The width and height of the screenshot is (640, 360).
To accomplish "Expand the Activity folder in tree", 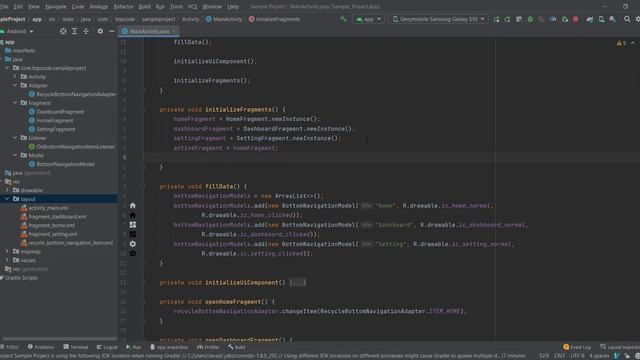I will pos(15,77).
